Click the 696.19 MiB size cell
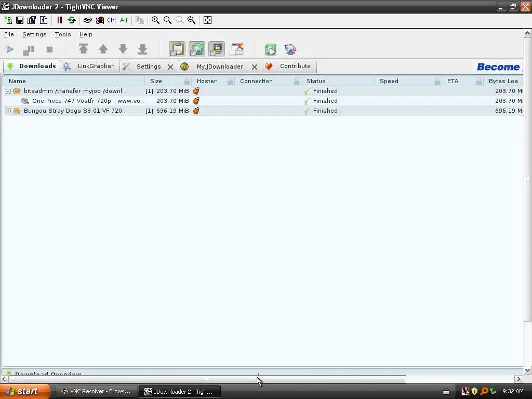Image resolution: width=532 pixels, height=399 pixels. 172,111
